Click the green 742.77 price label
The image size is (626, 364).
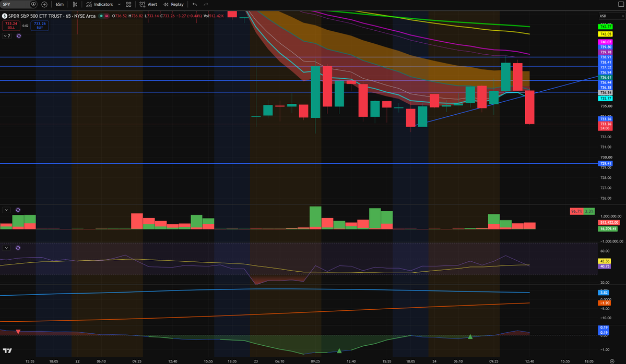click(x=605, y=27)
